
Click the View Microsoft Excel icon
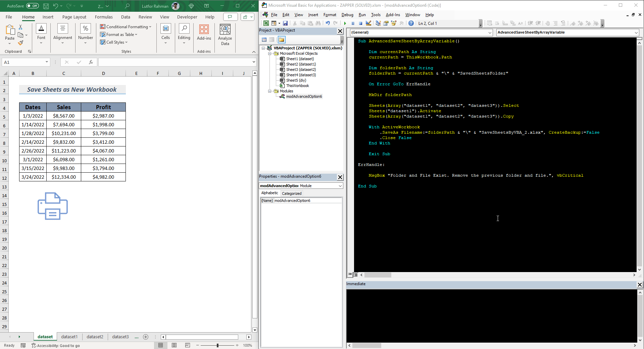(266, 23)
